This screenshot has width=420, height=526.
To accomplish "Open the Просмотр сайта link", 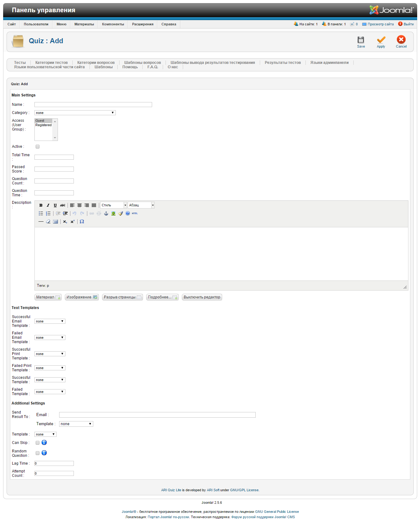I will tap(381, 24).
